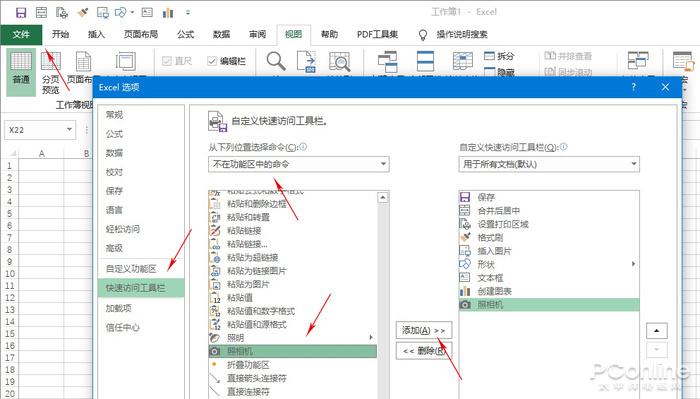Select 快速访问工具栏 in options sidebar

point(141,288)
